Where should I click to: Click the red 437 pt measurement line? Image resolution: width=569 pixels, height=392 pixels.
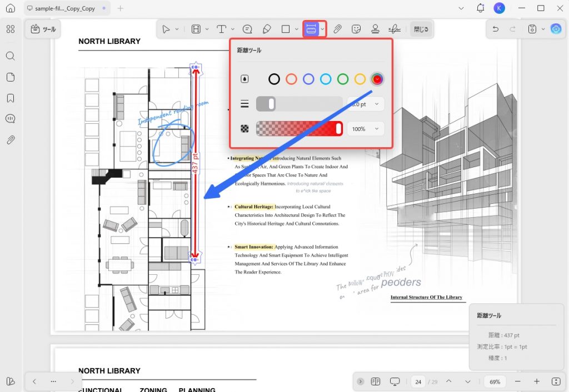coord(196,163)
